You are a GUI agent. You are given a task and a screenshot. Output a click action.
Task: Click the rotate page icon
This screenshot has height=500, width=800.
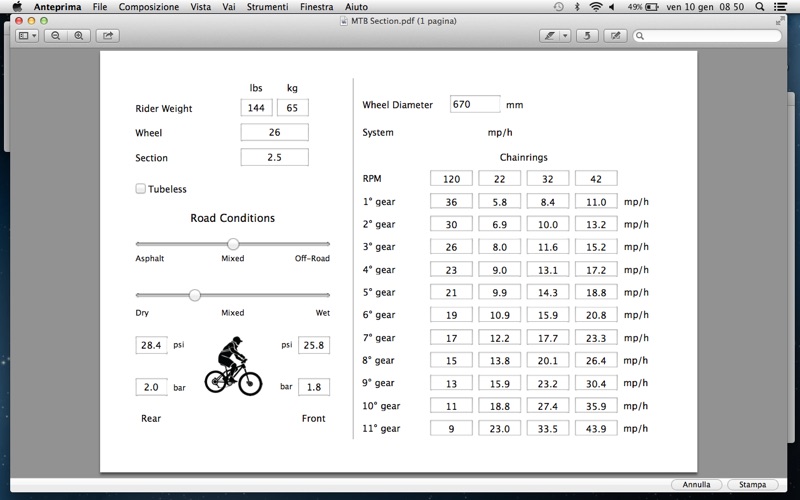[587, 36]
